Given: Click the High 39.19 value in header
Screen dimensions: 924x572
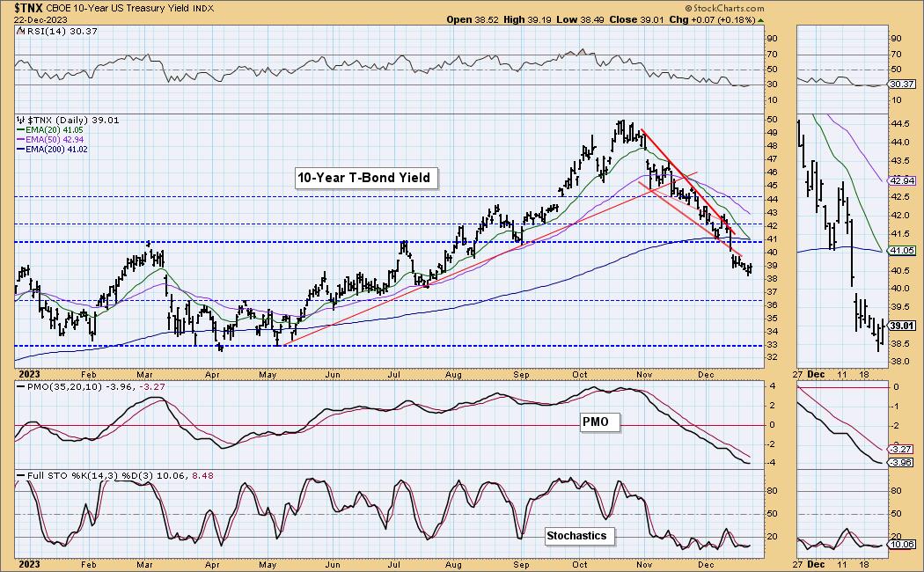Looking at the screenshot, I should pos(527,19).
